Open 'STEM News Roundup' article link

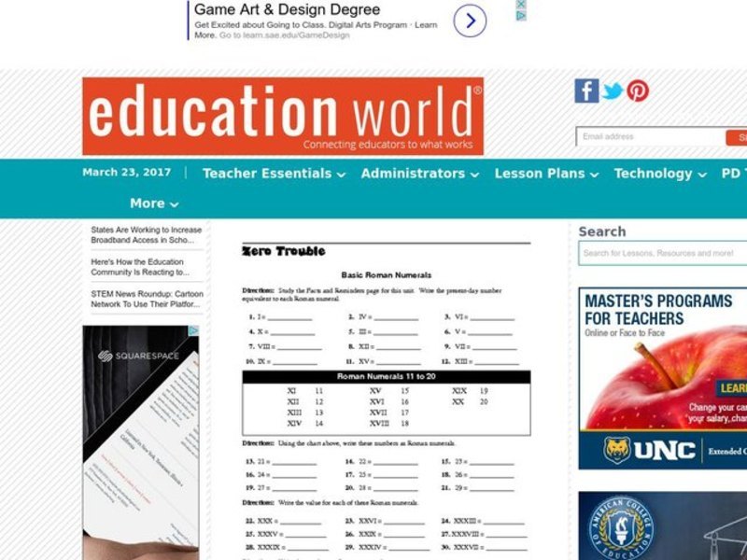(x=146, y=298)
